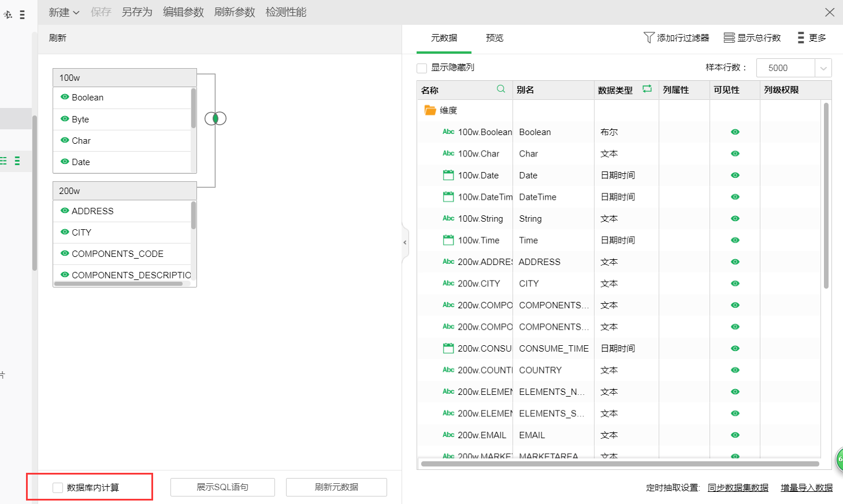Toggle the Boolean field eye in 100w table
Image resolution: width=843 pixels, height=504 pixels.
click(x=65, y=97)
